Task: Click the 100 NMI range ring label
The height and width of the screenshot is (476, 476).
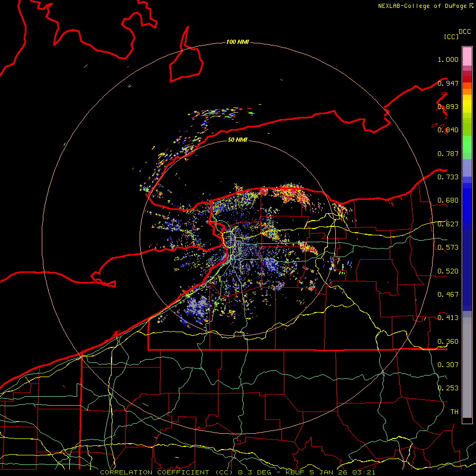Action: click(x=237, y=42)
